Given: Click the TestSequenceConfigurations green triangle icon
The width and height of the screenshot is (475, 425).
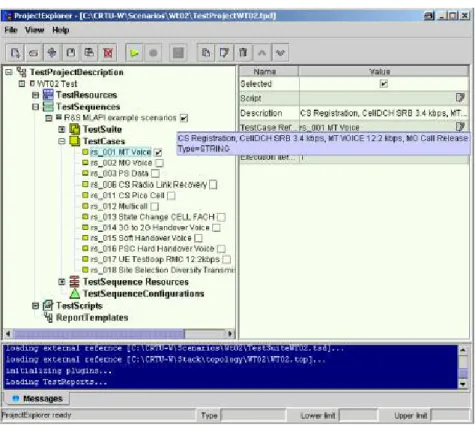Looking at the screenshot, I should click(75, 294).
